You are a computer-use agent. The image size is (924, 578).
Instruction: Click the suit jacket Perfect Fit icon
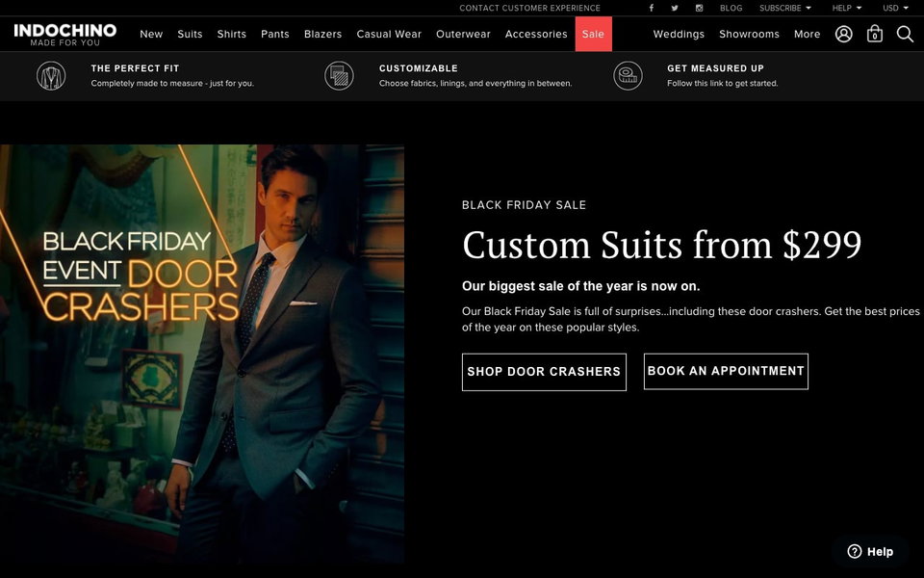(51, 76)
